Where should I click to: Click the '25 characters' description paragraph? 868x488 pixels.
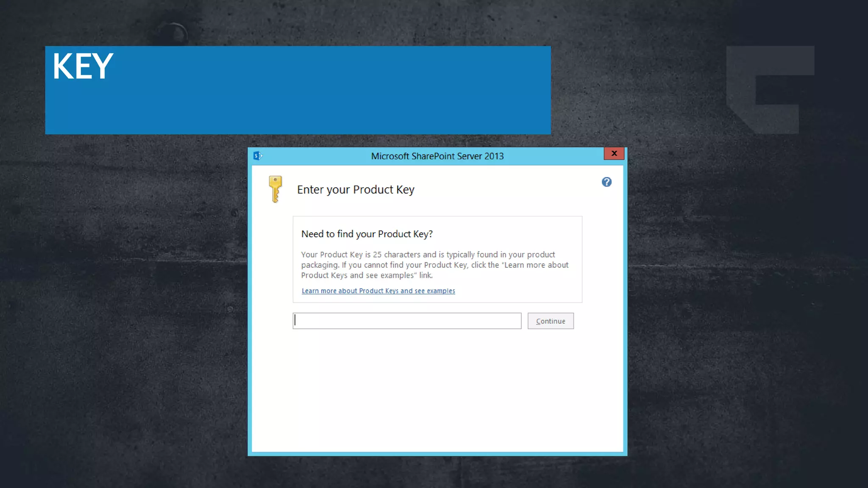tap(435, 265)
